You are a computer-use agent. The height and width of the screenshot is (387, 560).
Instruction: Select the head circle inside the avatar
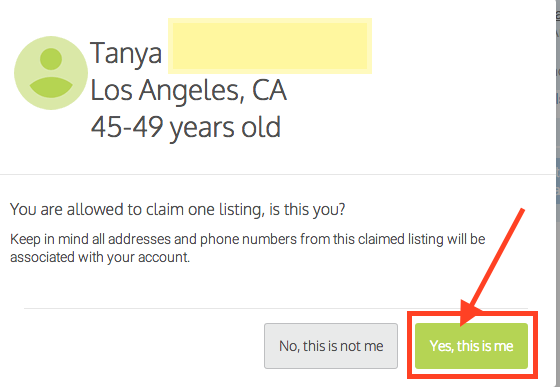51,59
